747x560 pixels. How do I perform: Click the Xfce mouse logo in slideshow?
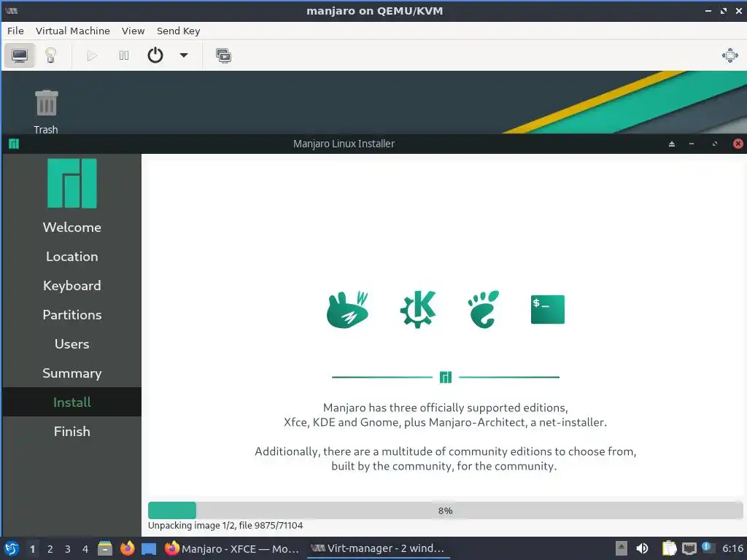(x=348, y=309)
